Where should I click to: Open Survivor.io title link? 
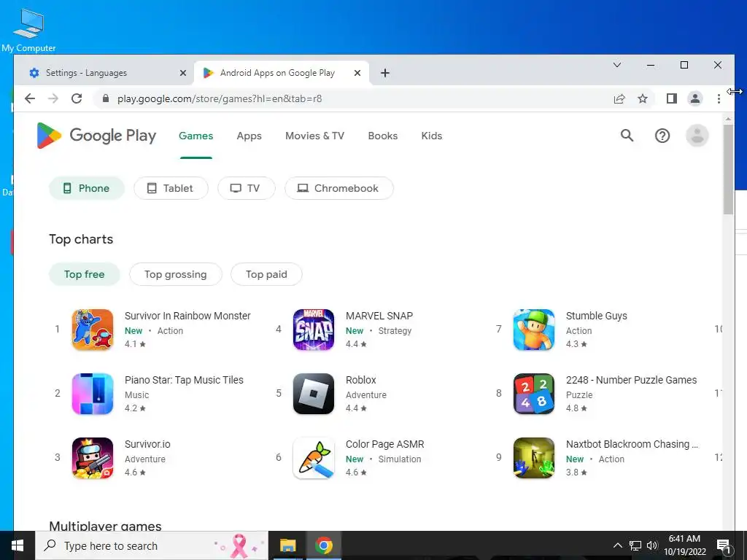click(x=147, y=444)
